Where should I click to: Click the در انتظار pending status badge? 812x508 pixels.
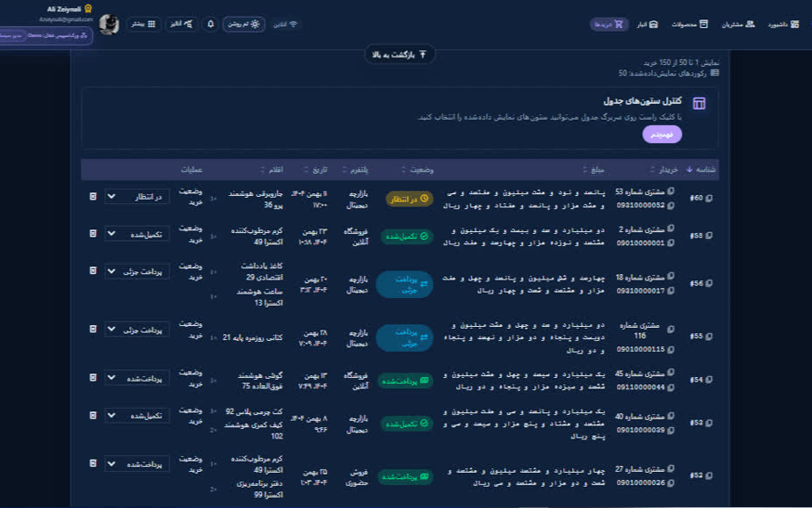[410, 199]
